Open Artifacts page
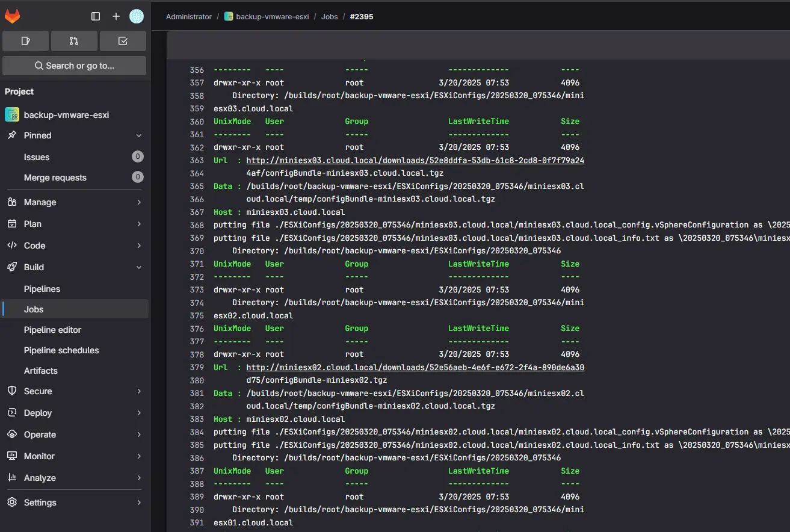The height and width of the screenshot is (532, 790). point(41,371)
